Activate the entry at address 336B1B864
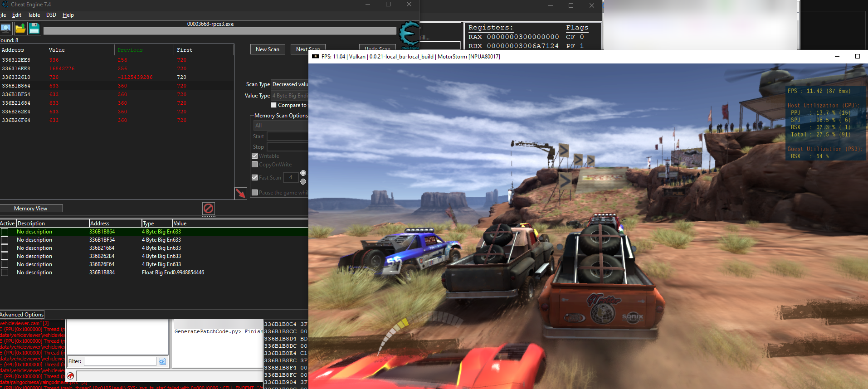The width and height of the screenshot is (868, 389). click(x=5, y=232)
